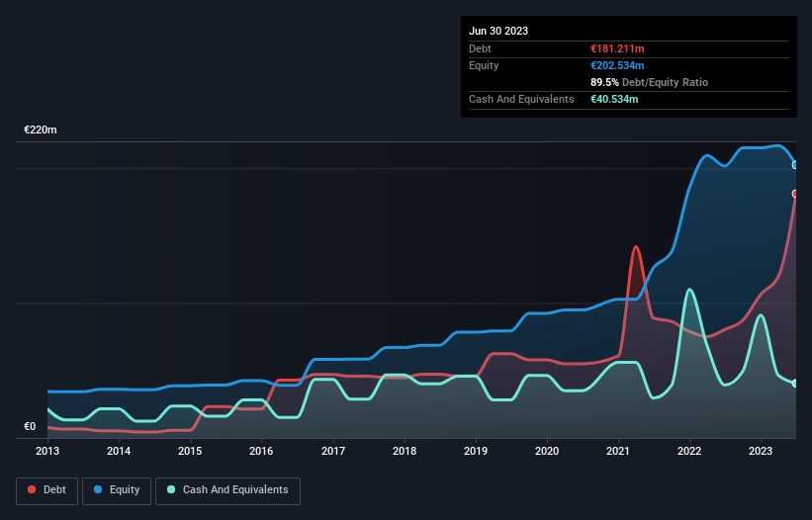Click the 2022 cash spike peak

pyautogui.click(x=689, y=290)
